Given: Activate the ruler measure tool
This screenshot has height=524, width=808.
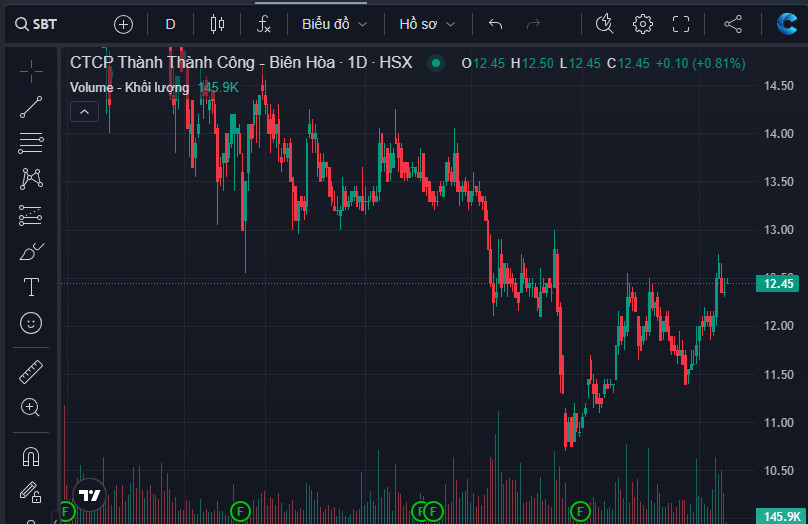Looking at the screenshot, I should [x=31, y=372].
